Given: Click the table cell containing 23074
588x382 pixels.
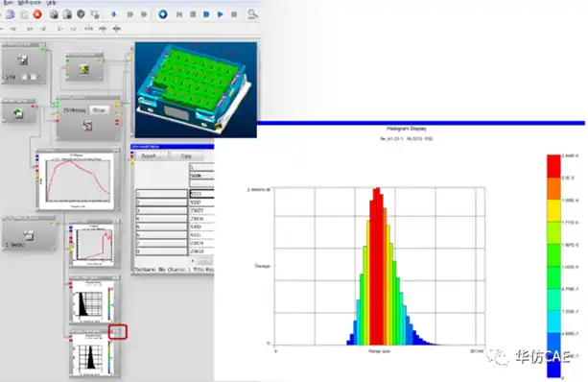Looking at the screenshot, I should click(x=201, y=243).
